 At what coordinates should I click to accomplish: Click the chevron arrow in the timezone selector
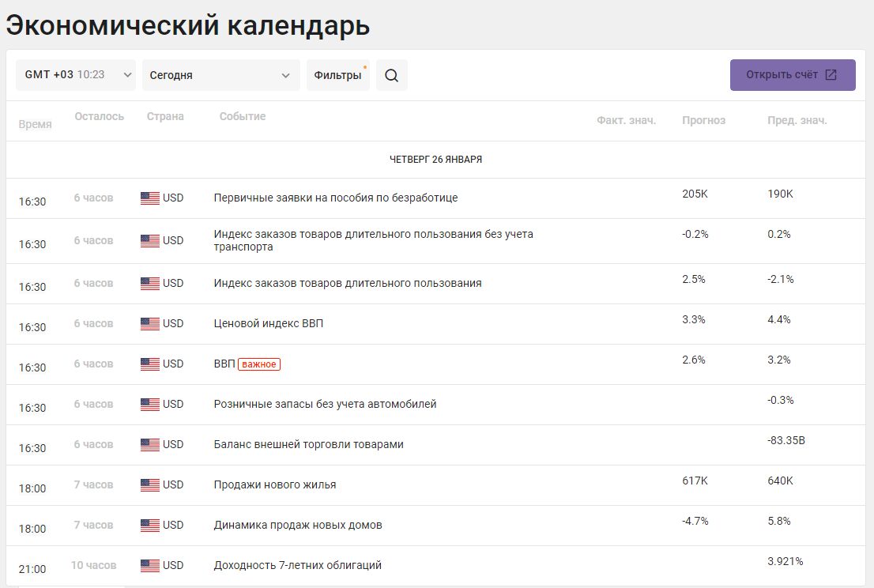tap(127, 74)
